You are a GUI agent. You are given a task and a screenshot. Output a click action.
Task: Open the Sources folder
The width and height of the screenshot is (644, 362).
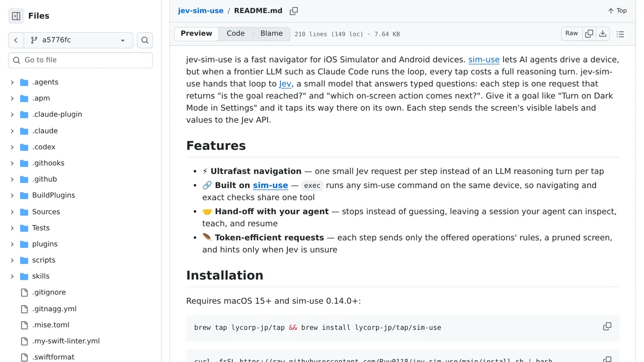tap(46, 212)
